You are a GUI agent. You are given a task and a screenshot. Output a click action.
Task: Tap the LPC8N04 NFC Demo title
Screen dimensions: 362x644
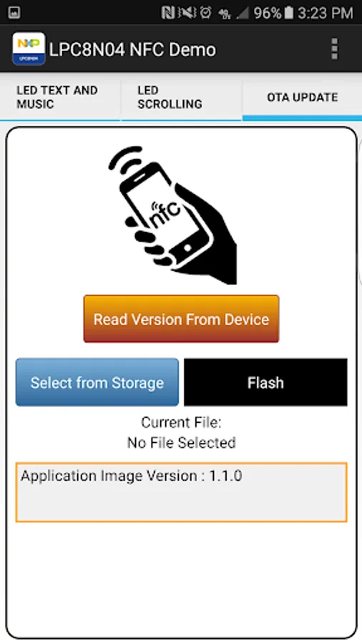pyautogui.click(x=132, y=49)
